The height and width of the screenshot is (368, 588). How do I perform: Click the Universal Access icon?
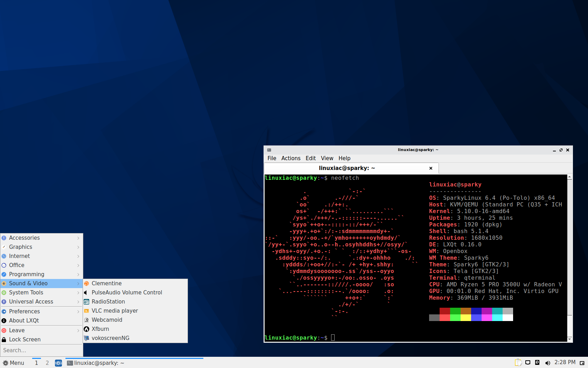pyautogui.click(x=4, y=302)
